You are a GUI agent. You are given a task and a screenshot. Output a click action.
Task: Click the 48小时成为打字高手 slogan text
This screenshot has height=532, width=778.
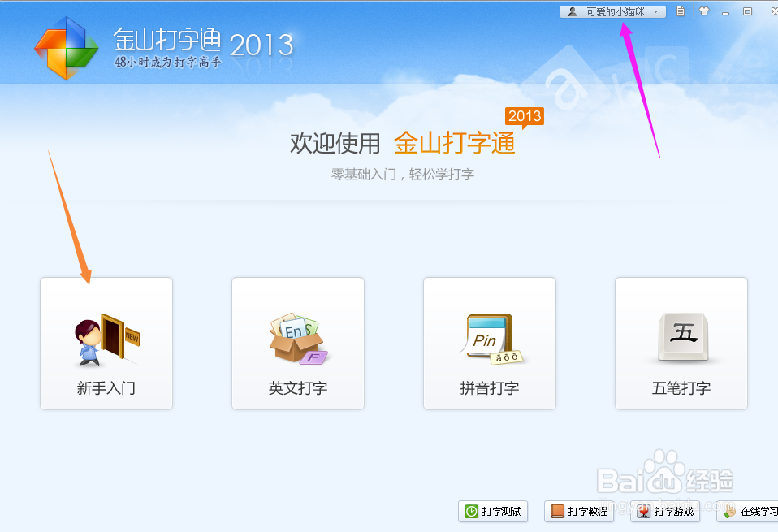168,62
